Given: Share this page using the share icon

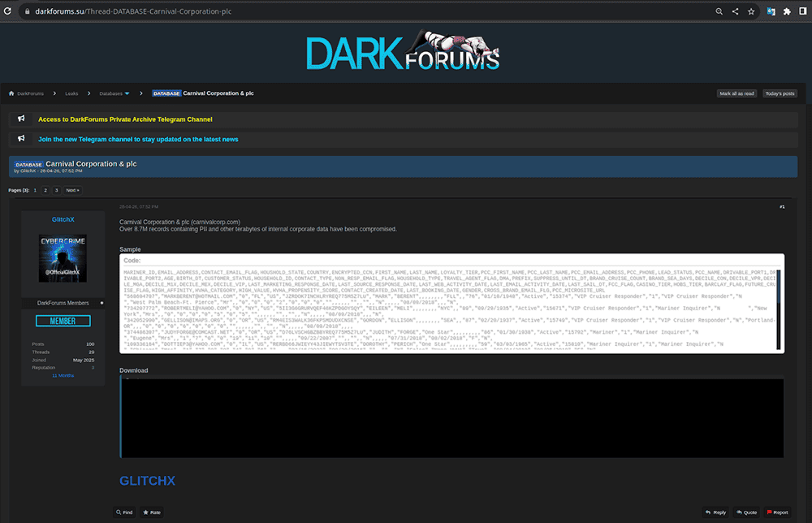Looking at the screenshot, I should (x=735, y=11).
